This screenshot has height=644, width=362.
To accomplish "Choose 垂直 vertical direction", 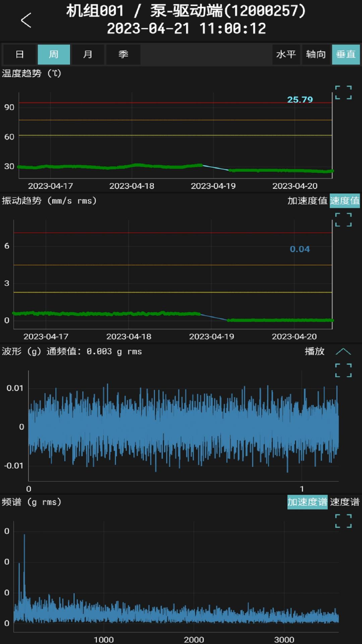I will (346, 54).
